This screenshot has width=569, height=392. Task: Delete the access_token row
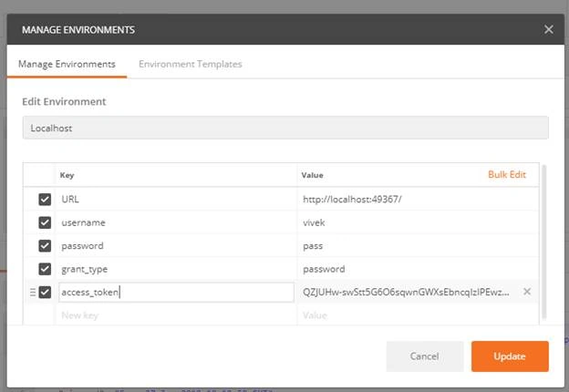coord(527,291)
